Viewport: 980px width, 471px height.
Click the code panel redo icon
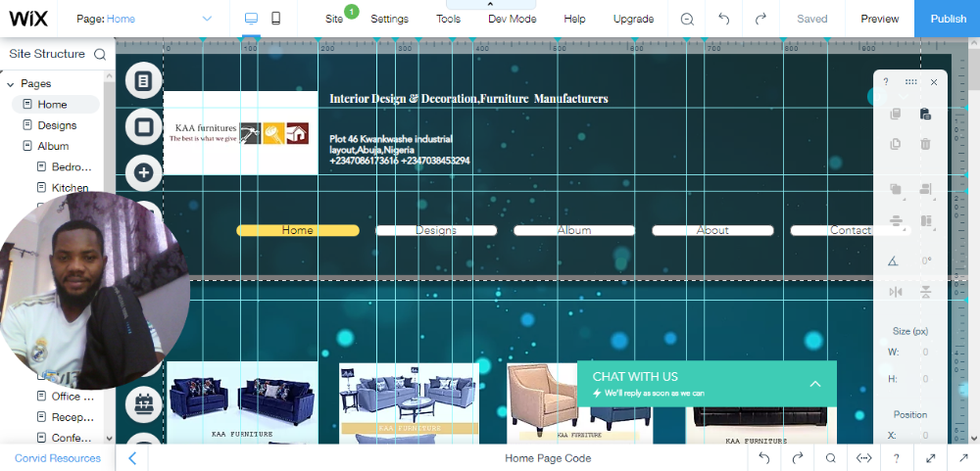[x=797, y=458]
